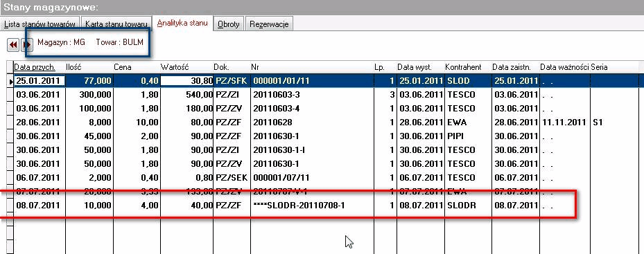
Task: Click 20110630-1 in the PZ/ZV row
Action: click(277, 164)
